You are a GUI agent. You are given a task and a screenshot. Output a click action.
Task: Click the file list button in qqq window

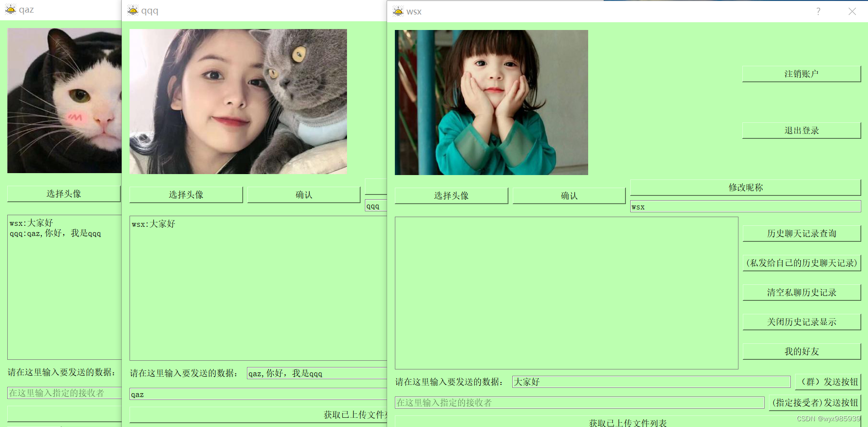(x=258, y=415)
